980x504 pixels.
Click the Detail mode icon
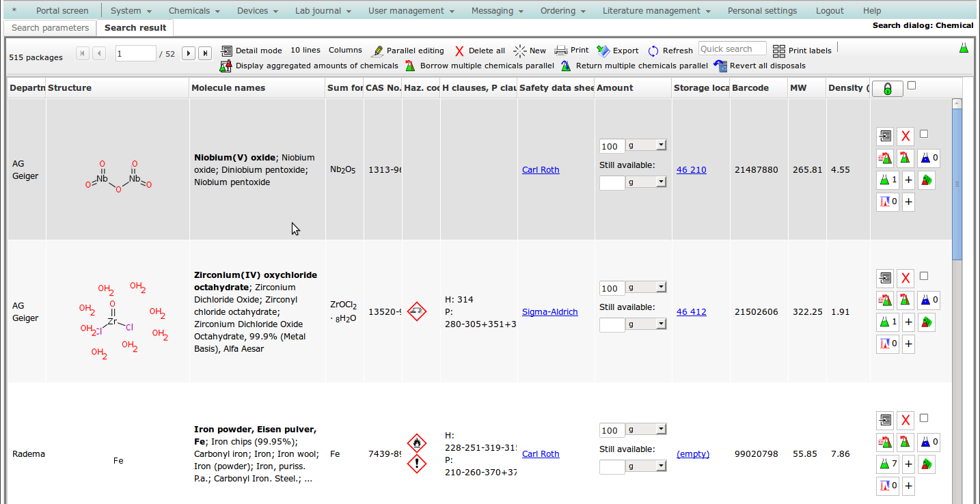point(227,51)
